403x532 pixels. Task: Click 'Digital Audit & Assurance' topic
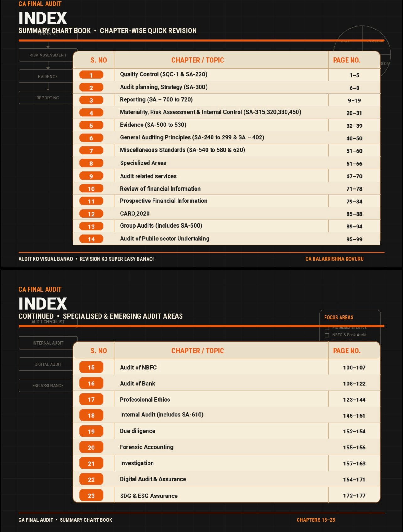[x=153, y=479]
